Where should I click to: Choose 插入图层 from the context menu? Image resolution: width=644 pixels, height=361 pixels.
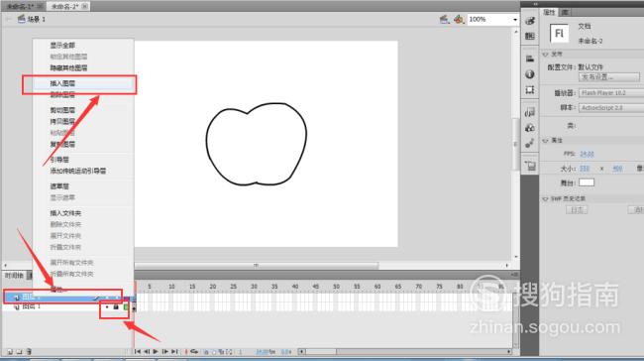click(x=62, y=83)
